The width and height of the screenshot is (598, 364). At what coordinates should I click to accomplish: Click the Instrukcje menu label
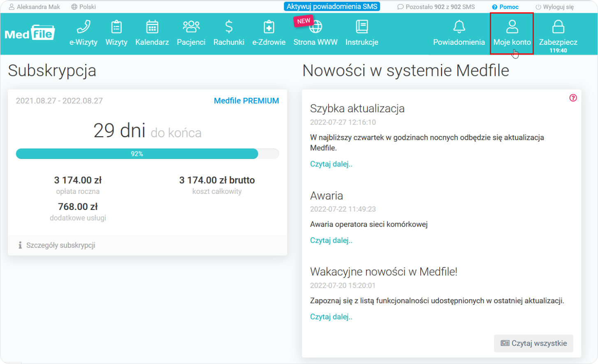[362, 42]
